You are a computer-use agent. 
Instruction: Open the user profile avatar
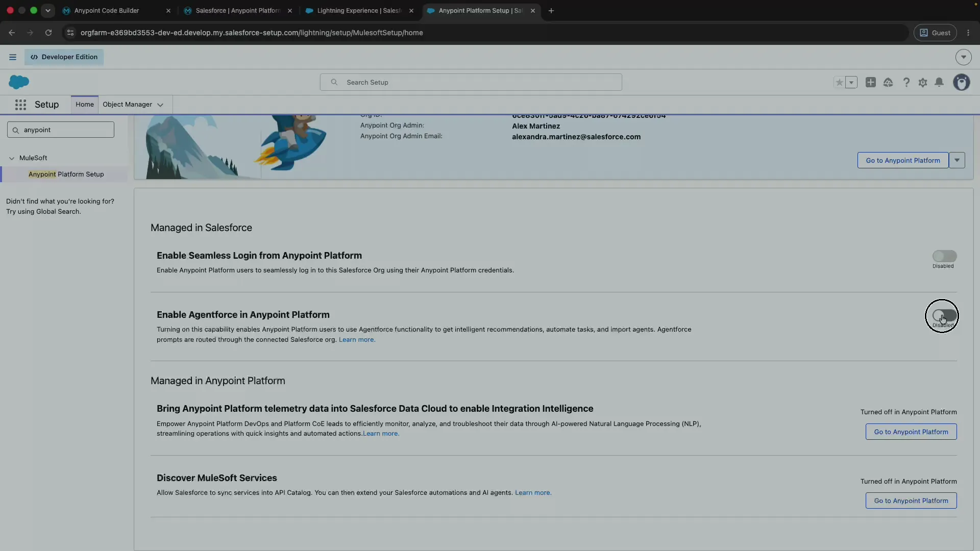point(962,82)
